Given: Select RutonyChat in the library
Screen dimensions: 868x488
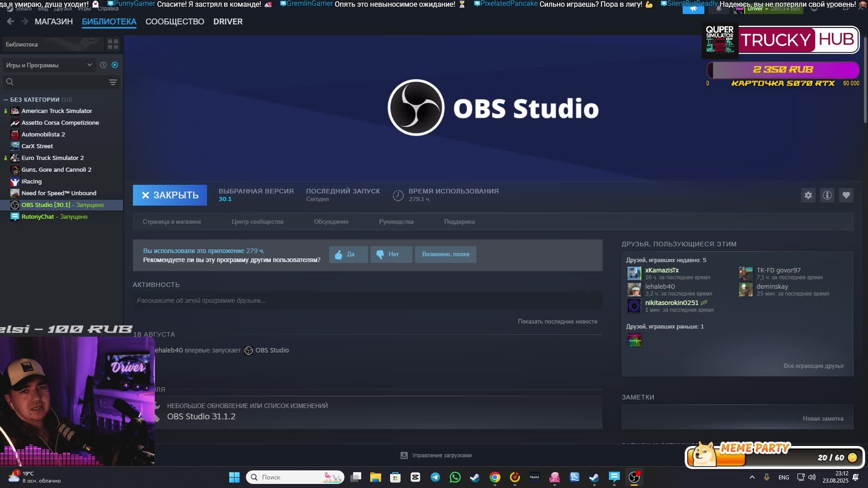Looking at the screenshot, I should click(54, 217).
